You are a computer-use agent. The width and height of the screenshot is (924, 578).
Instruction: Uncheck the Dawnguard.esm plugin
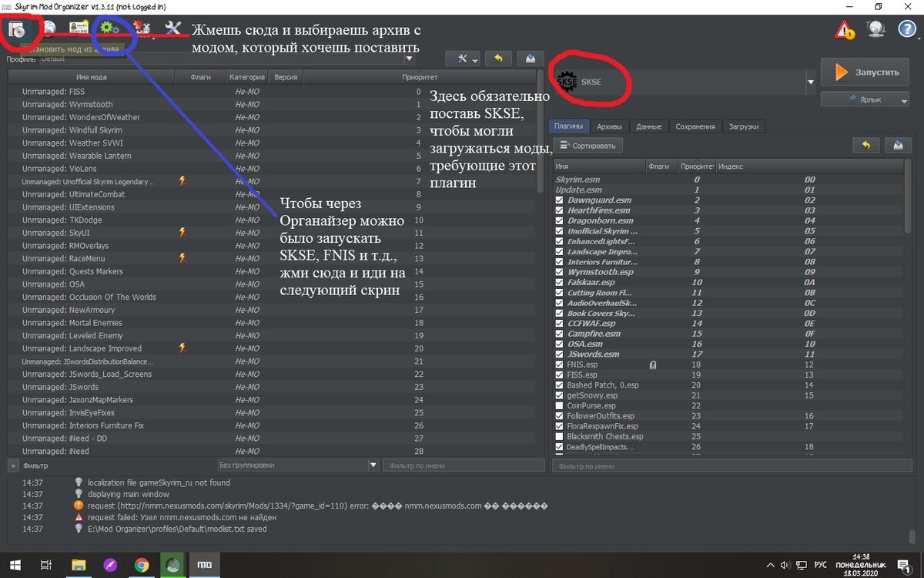(560, 200)
